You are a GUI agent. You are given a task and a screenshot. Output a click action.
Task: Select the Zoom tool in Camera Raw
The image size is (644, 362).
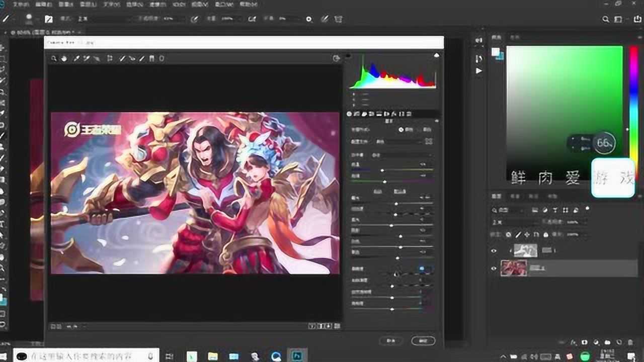(x=54, y=58)
